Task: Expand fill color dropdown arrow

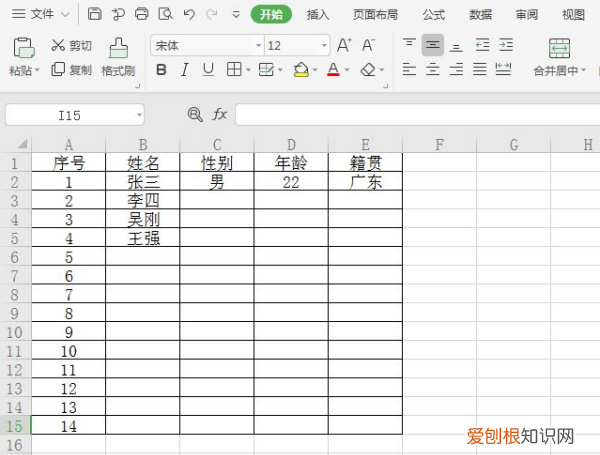Action: (x=315, y=70)
